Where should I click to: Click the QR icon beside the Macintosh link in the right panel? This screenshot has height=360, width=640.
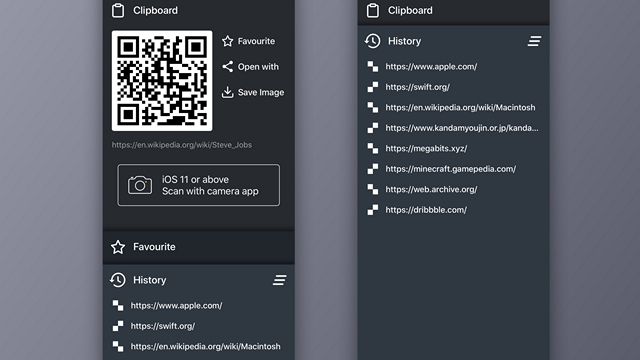373,107
